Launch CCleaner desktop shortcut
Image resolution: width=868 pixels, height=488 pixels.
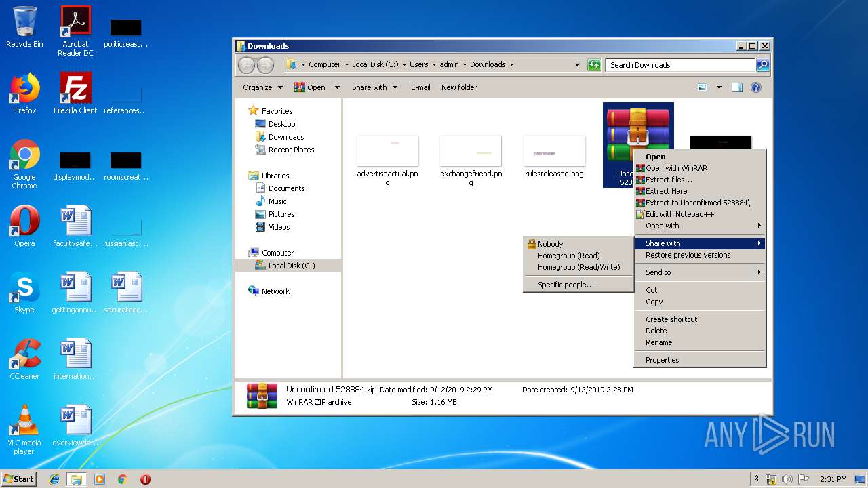click(x=24, y=359)
